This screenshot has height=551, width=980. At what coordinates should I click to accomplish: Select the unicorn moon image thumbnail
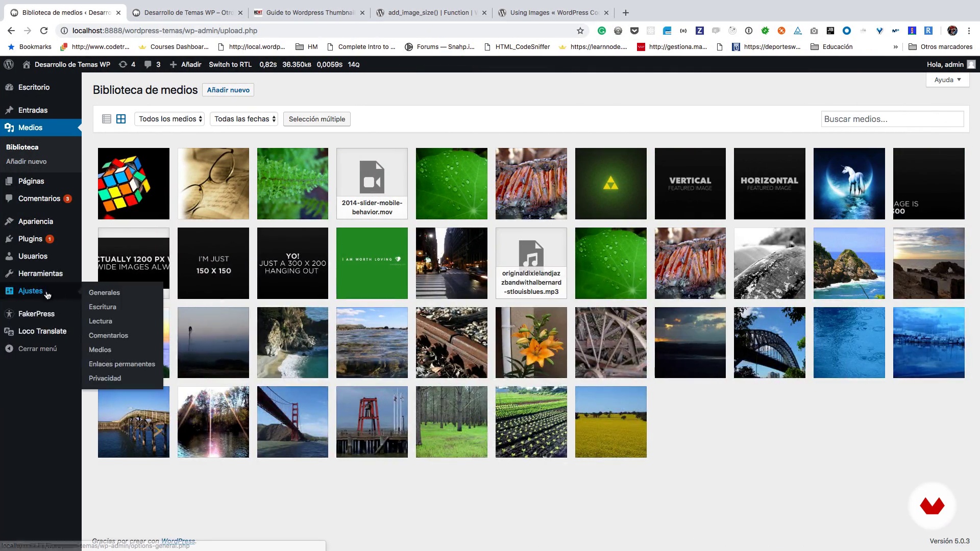(x=849, y=184)
